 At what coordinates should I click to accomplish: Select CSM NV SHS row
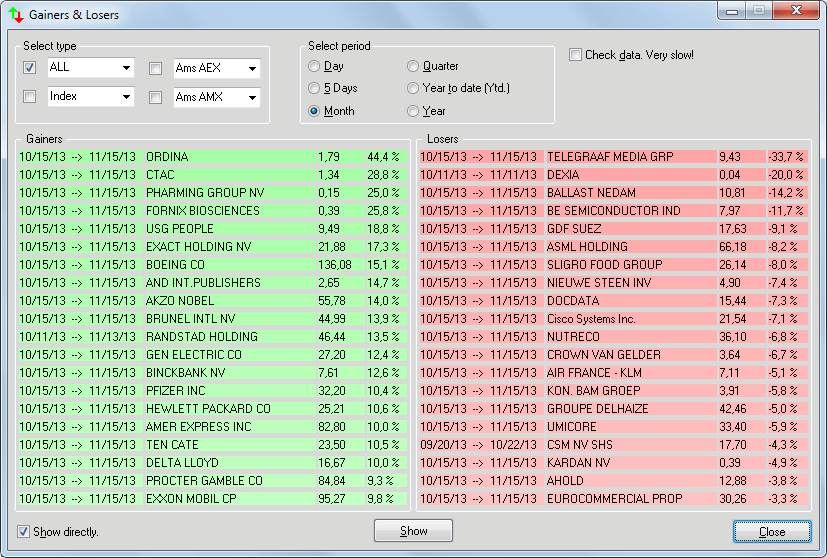614,444
